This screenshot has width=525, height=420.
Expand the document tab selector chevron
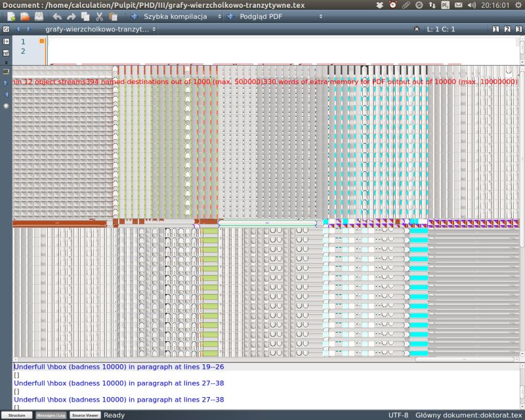pos(152,30)
